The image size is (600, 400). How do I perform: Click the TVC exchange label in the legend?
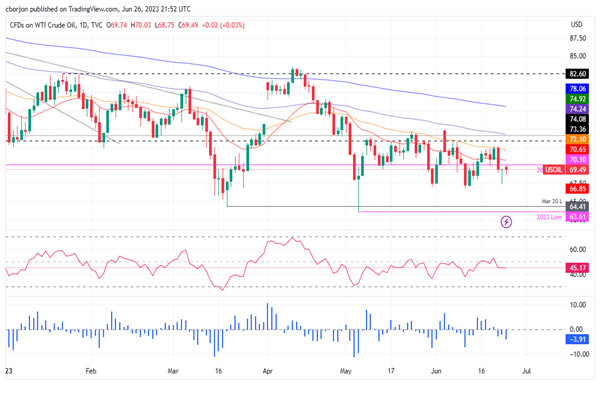(x=97, y=25)
